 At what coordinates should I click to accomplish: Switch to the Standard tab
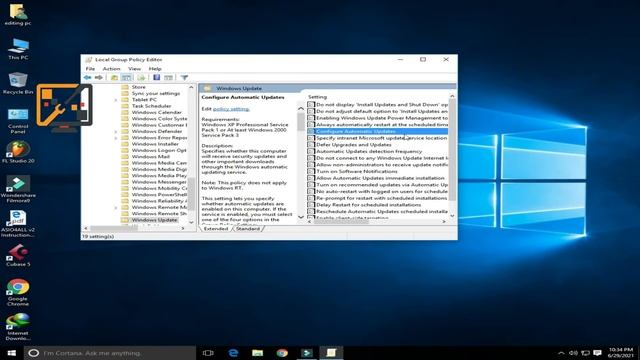pyautogui.click(x=248, y=229)
